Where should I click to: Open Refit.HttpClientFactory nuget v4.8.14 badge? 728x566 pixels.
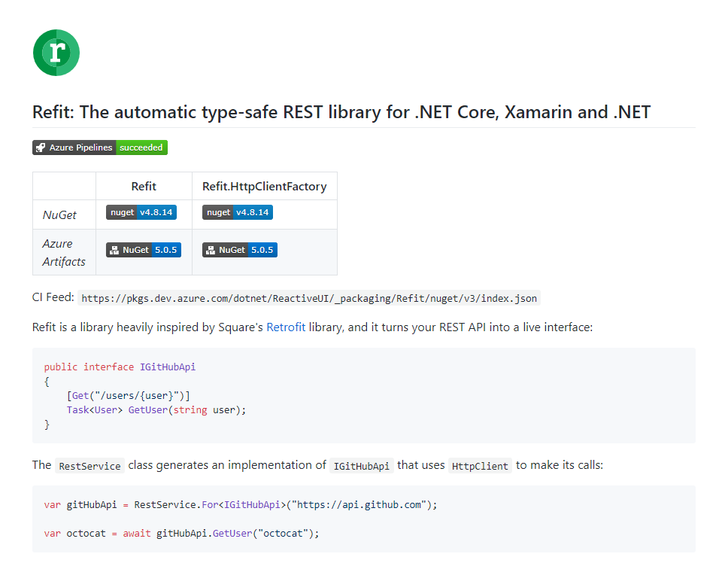(237, 212)
